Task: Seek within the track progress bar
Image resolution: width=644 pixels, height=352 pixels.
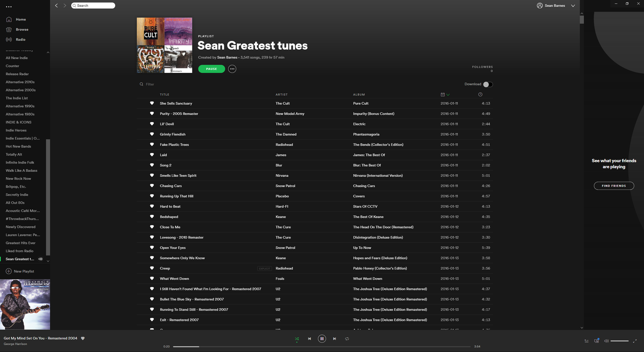Action: tap(322, 346)
